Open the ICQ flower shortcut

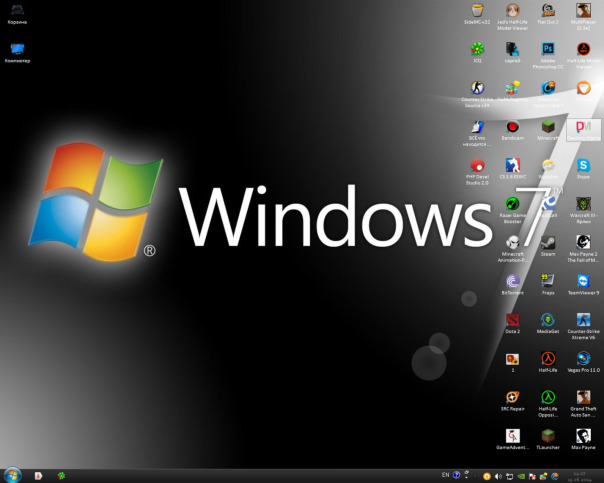(x=477, y=52)
